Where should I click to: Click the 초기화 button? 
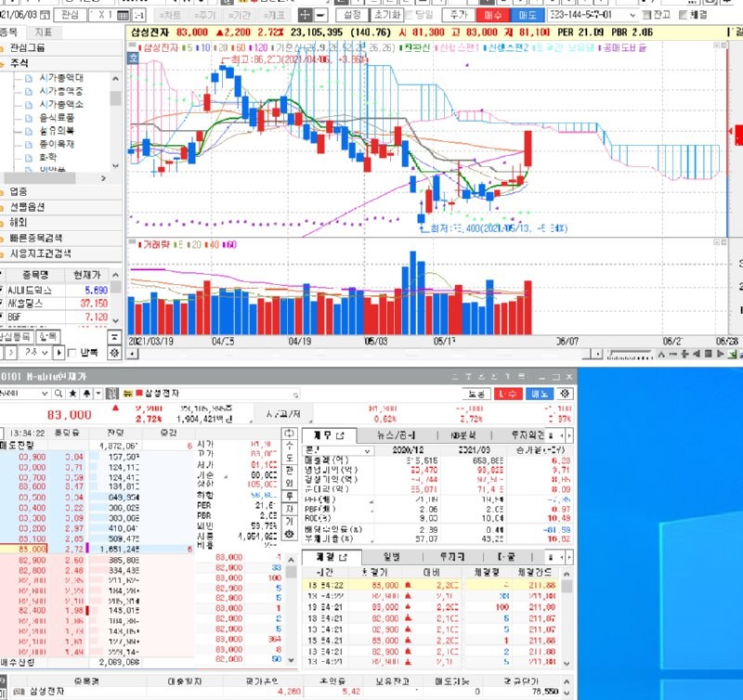386,15
